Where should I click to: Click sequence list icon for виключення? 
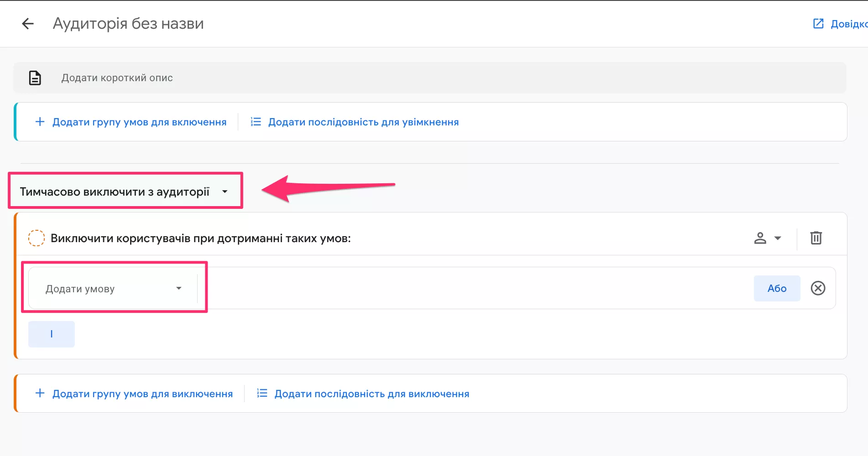pos(262,394)
